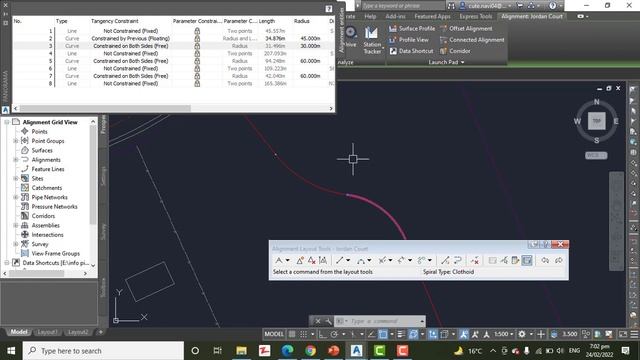
Task: Add a new layout tab with plus
Action: coord(100,332)
